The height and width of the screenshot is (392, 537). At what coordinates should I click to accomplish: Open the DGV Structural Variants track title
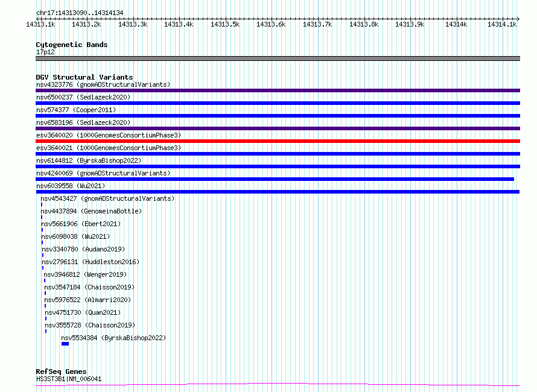coord(84,77)
